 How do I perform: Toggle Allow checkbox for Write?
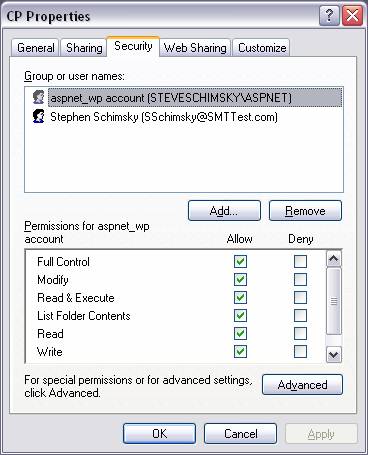pos(240,351)
